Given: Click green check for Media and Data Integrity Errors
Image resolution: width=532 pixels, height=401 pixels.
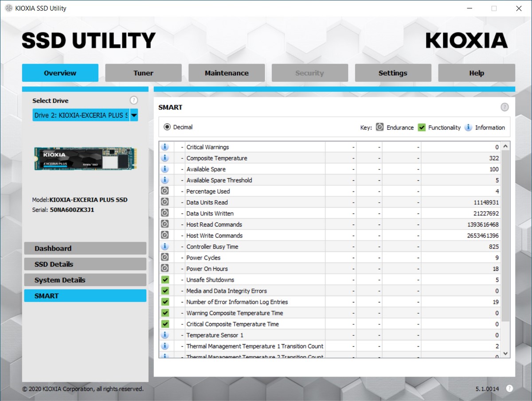Looking at the screenshot, I should click(x=165, y=291).
